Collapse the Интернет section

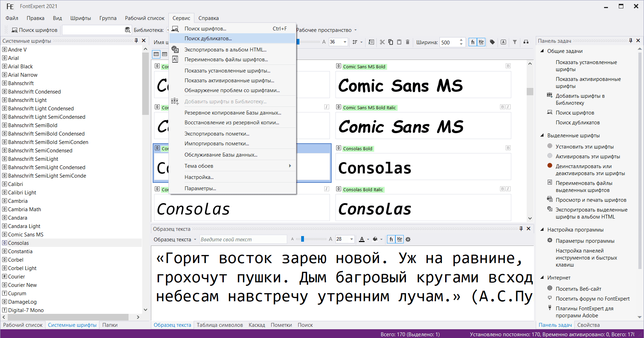[542, 277]
